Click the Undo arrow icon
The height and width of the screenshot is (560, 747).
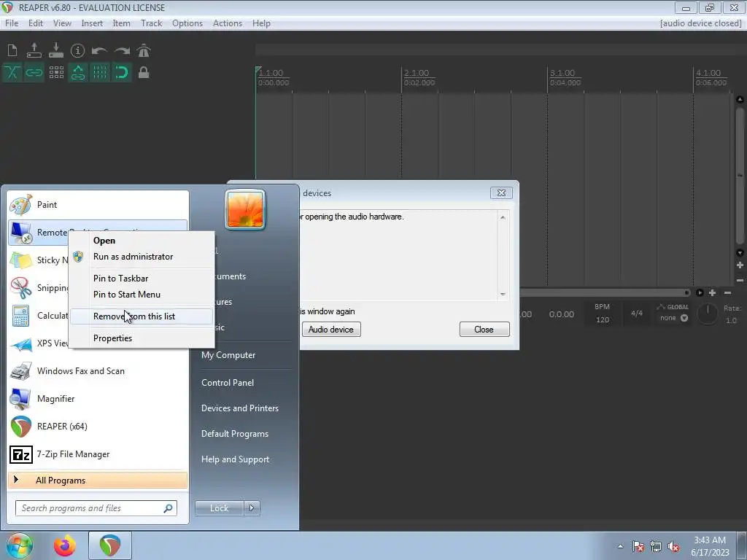[x=99, y=50]
